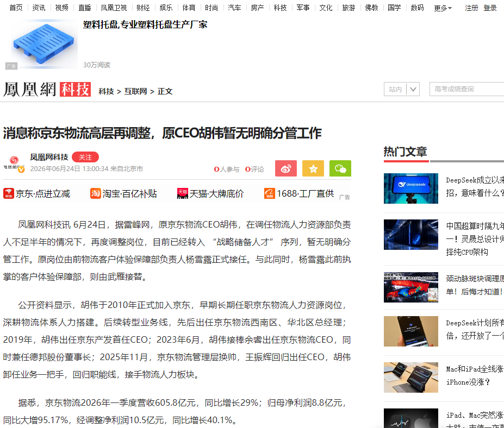Open 文化 in top navigation
Image resolution: width=504 pixels, height=428 pixels.
point(326,8)
